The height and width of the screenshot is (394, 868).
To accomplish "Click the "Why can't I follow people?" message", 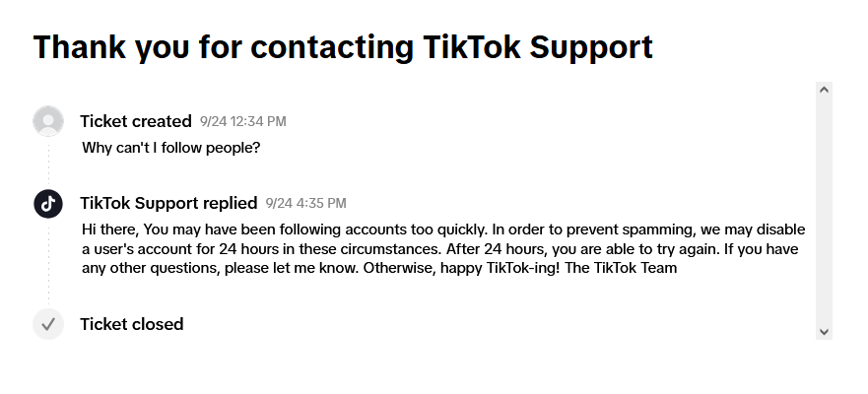I will pyautogui.click(x=170, y=148).
